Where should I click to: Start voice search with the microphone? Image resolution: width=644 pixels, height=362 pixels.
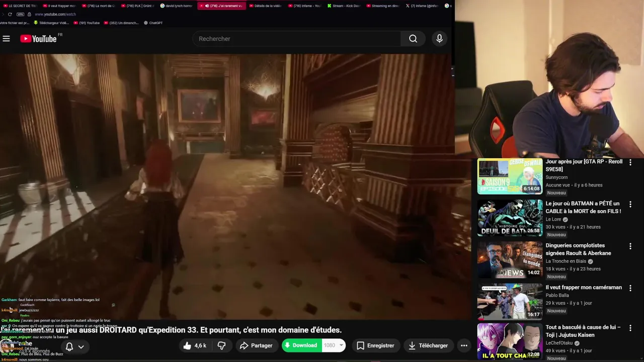[439, 39]
